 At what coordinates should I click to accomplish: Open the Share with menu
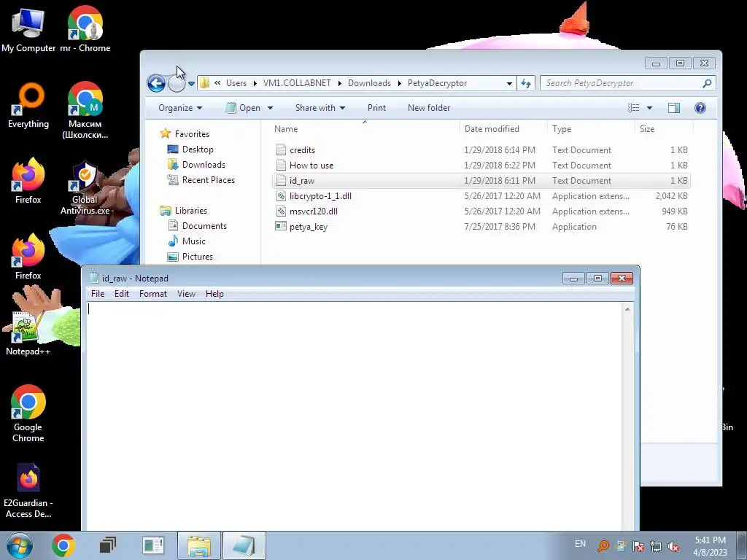320,108
